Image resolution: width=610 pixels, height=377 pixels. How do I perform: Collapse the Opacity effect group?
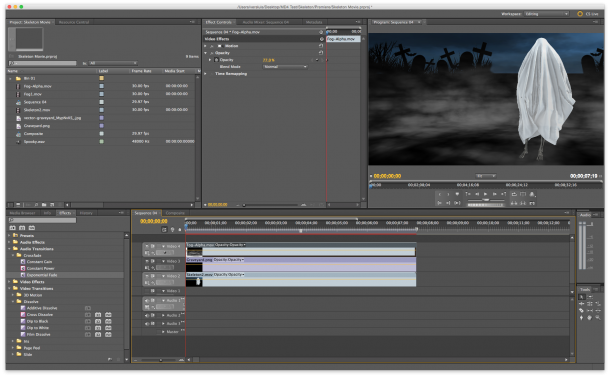(x=205, y=53)
